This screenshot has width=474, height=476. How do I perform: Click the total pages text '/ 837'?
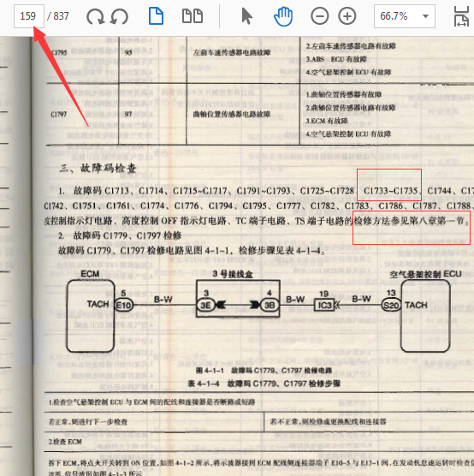tap(58, 16)
